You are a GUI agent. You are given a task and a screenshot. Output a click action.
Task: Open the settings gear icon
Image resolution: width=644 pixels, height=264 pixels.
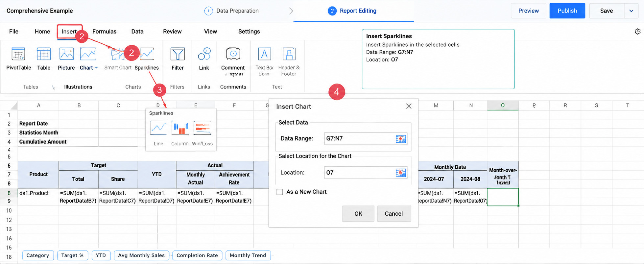(637, 32)
